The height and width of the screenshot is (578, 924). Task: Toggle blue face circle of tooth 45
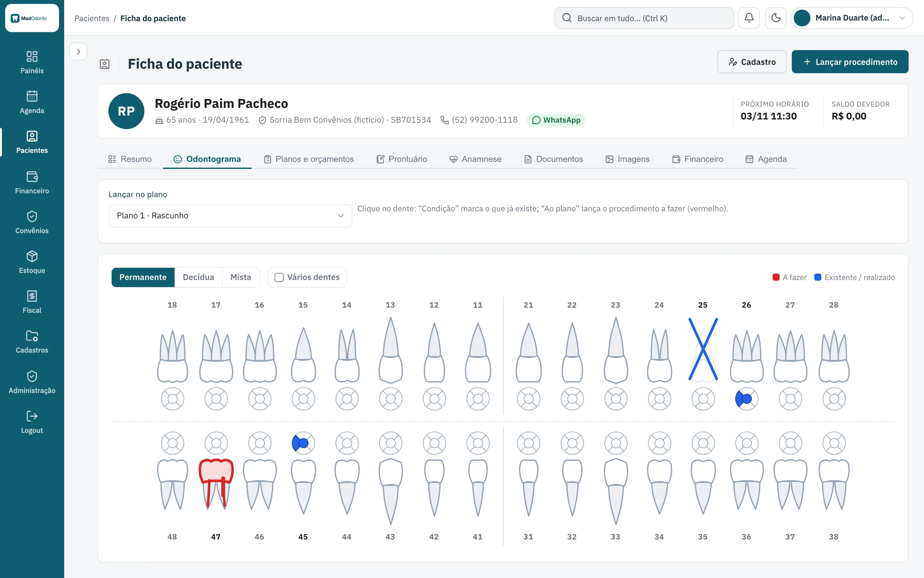tap(303, 443)
